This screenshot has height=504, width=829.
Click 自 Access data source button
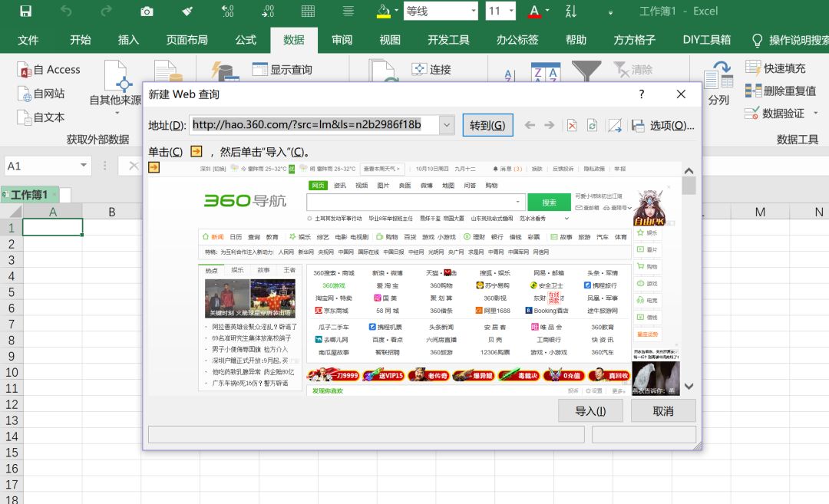click(x=48, y=70)
